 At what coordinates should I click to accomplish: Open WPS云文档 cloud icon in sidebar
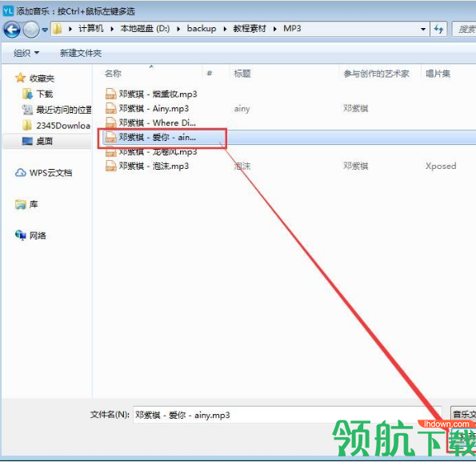(21, 173)
